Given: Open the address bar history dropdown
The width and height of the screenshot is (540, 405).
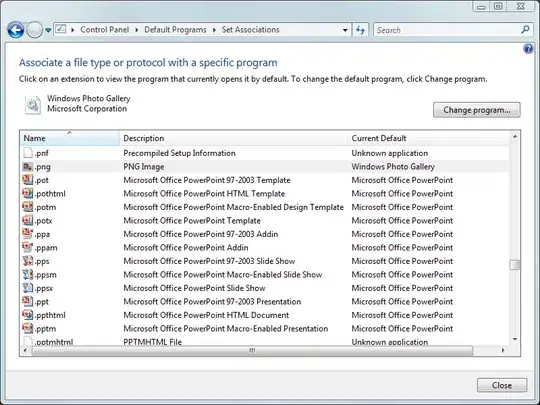Looking at the screenshot, I should coord(345,30).
